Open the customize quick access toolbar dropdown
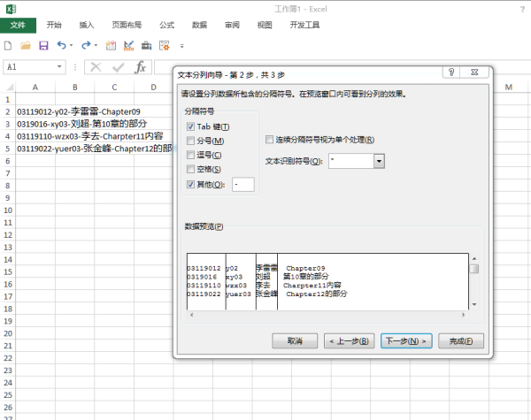The height and width of the screenshot is (420, 531). (x=182, y=44)
